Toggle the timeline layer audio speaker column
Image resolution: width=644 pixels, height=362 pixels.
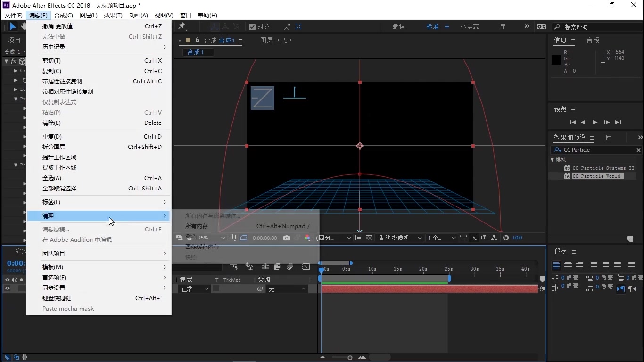click(14, 280)
